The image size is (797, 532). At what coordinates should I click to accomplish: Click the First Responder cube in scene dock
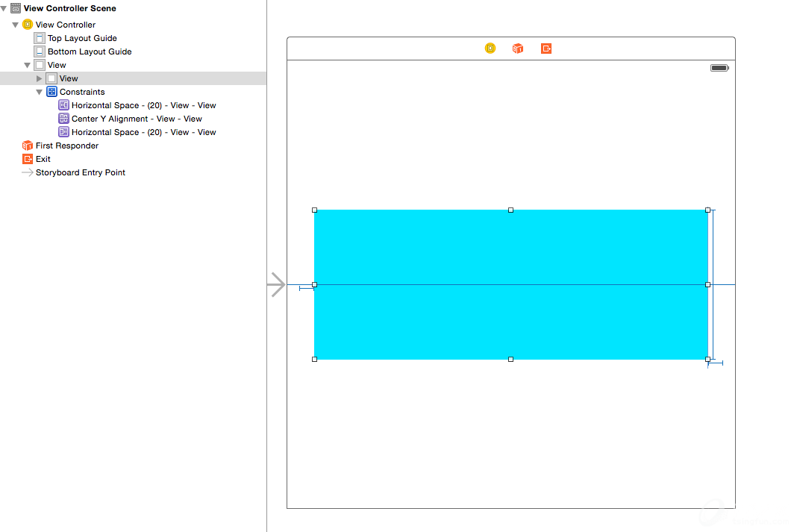click(518, 48)
